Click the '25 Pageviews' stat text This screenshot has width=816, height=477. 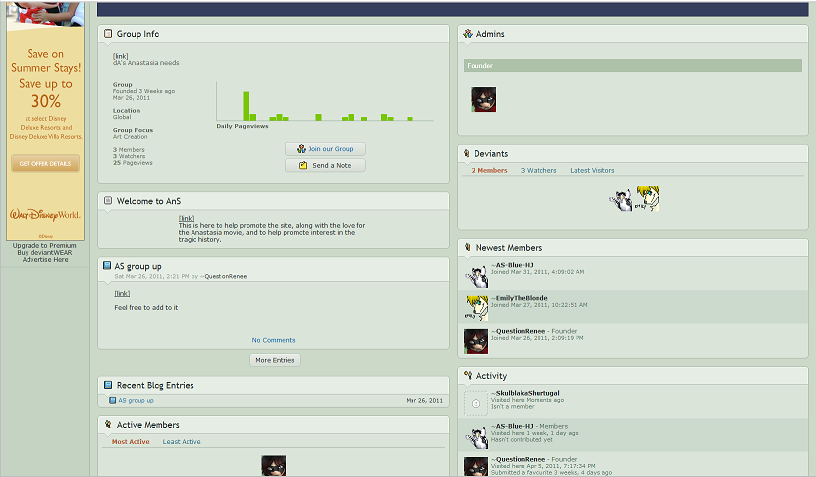click(133, 163)
